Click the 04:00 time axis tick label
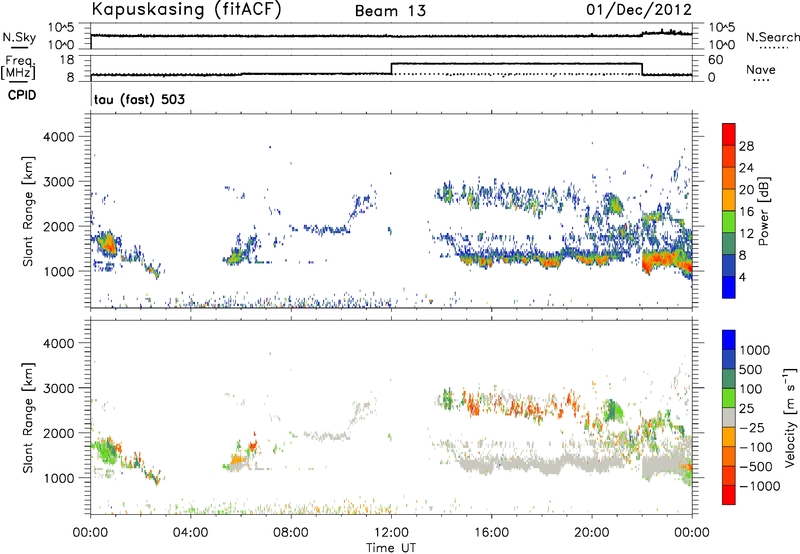The height and width of the screenshot is (554, 800). (191, 533)
